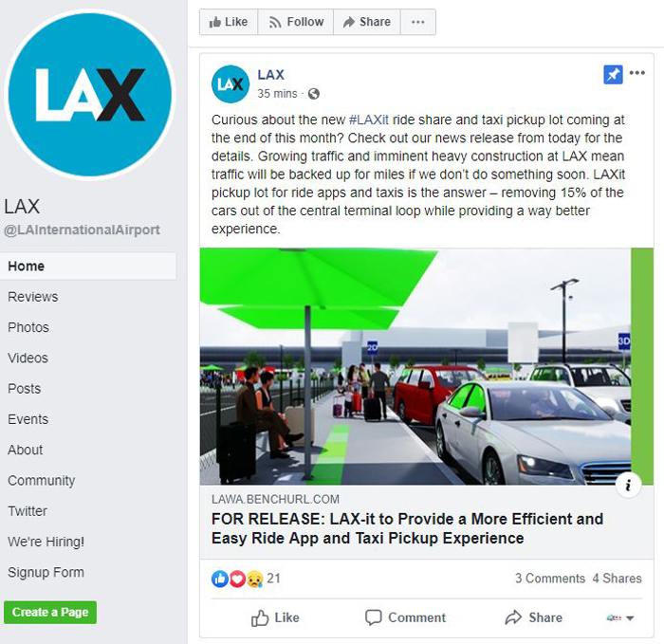The image size is (664, 644).
Task: Click the info icon on link preview
Action: tap(628, 485)
